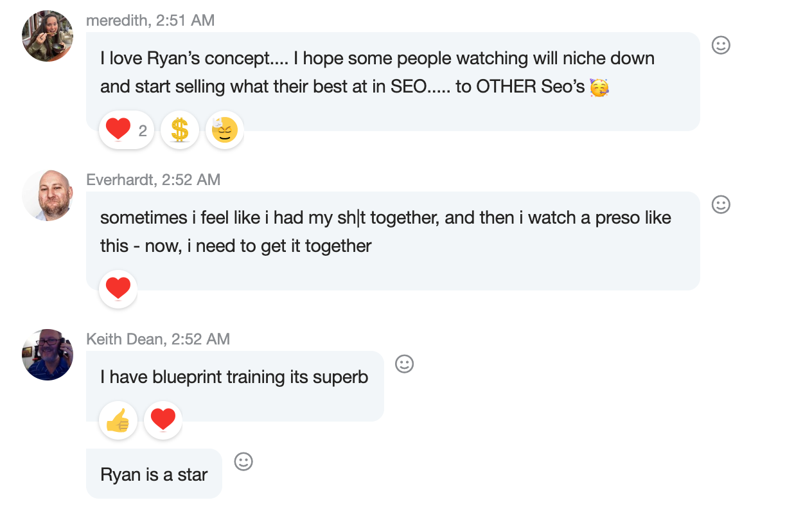Toggle heart reaction on meredith's message

point(126,130)
